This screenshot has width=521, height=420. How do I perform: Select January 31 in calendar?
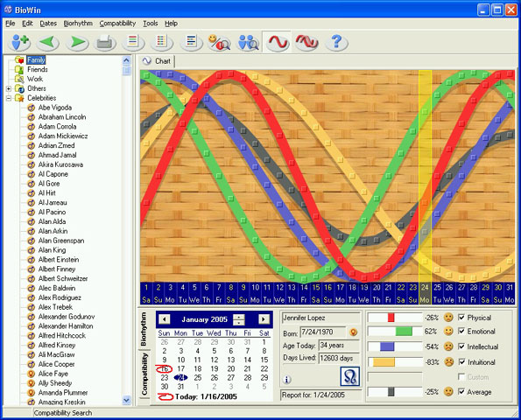coord(180,387)
